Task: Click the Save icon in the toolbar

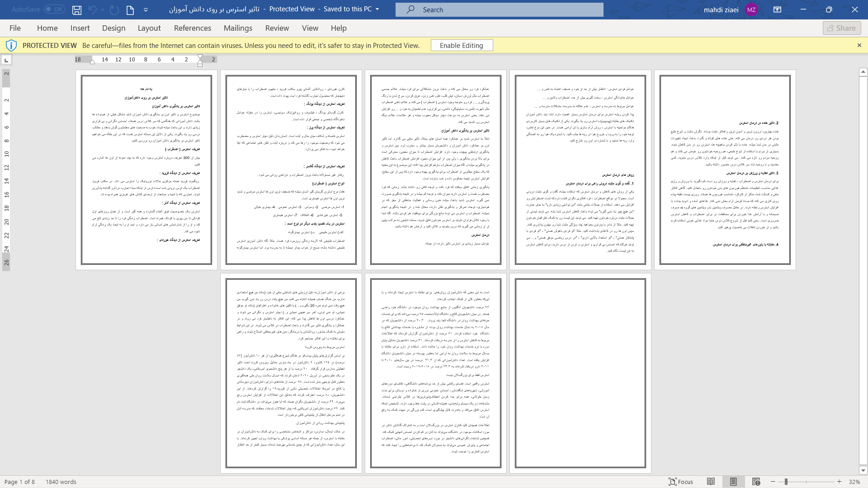Action: (77, 9)
